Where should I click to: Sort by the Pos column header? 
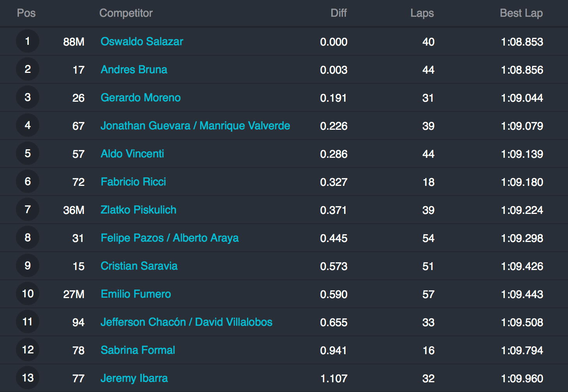click(26, 13)
